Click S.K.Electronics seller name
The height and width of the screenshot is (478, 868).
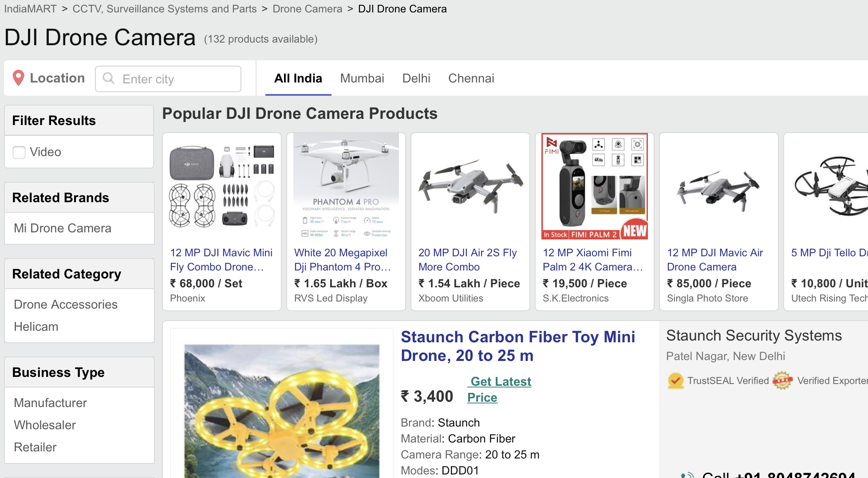[x=576, y=298]
